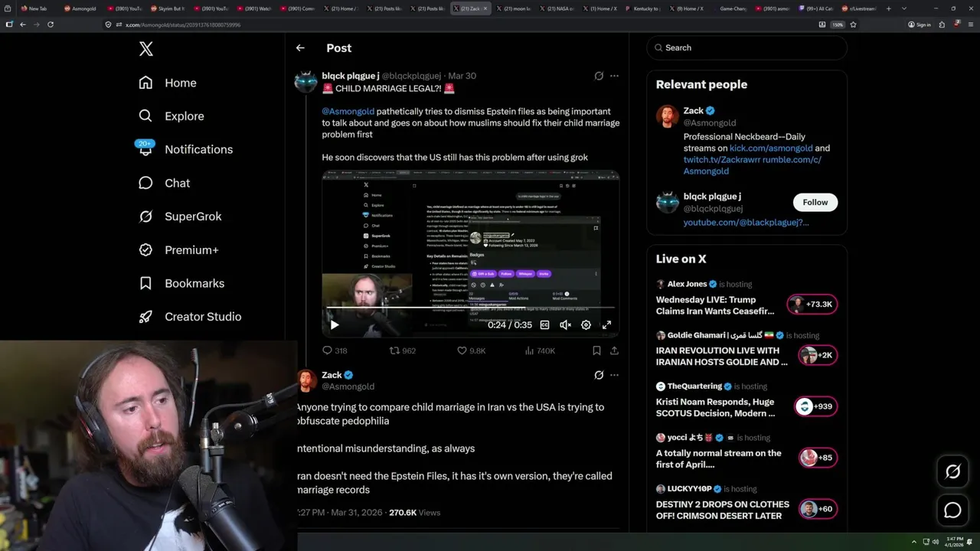This screenshot has height=551, width=980.
Task: Open the Explore navigation item
Action: point(171,116)
